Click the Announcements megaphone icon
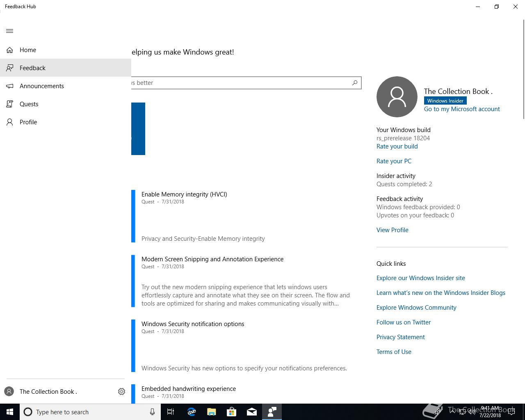525x420 pixels. [x=10, y=86]
